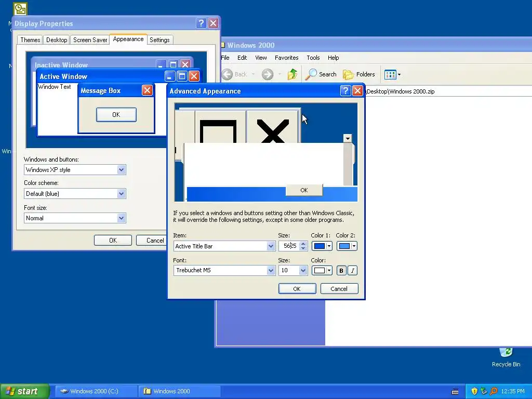
Task: Switch to Settings tab in Display Properties
Action: pos(159,40)
